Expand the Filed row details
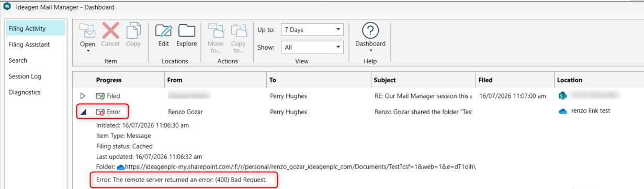This screenshot has height=189, width=644. pos(83,96)
